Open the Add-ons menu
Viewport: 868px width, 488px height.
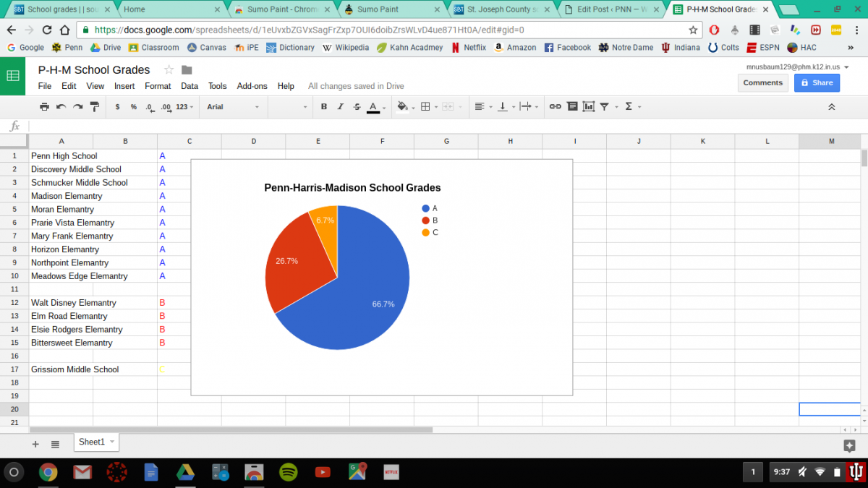pyautogui.click(x=252, y=86)
